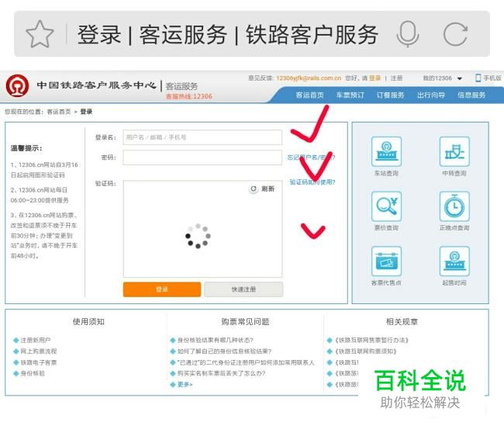
Task: Click the 登录 link in header
Action: click(375, 78)
